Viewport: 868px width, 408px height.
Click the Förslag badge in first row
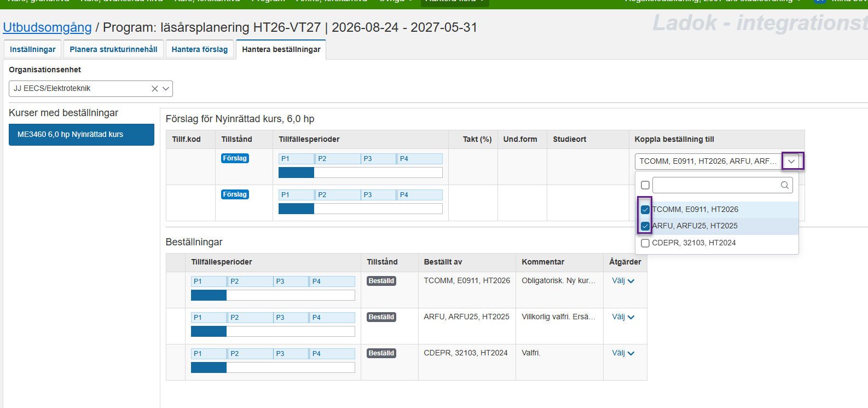pyautogui.click(x=235, y=158)
